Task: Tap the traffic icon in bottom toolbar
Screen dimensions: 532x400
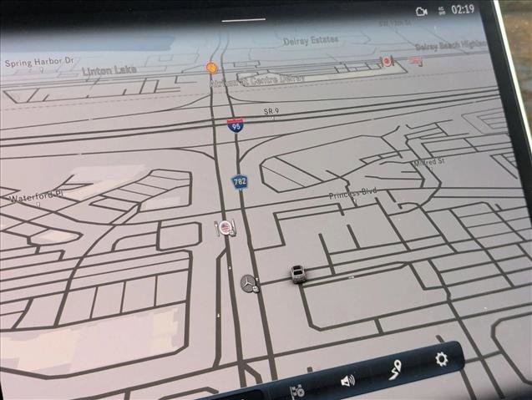Action: (296, 391)
